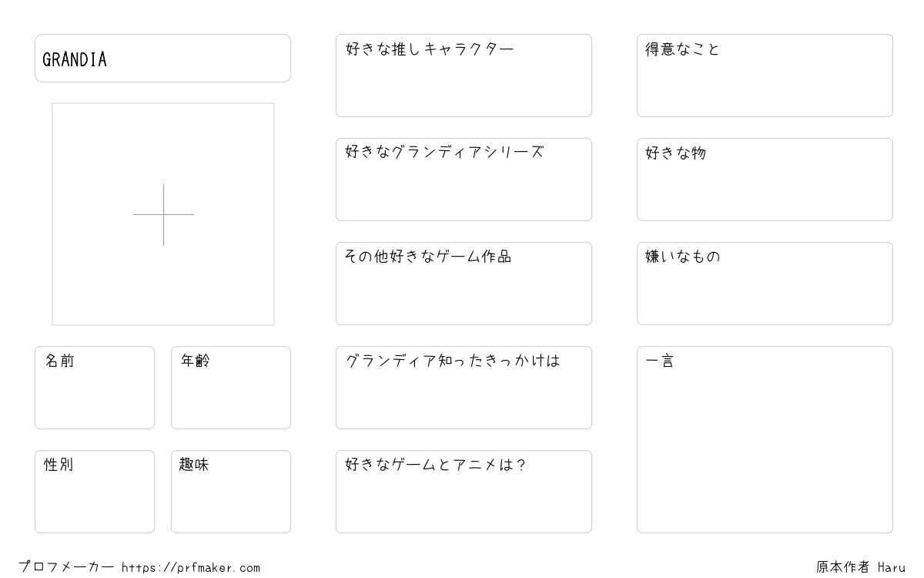Click the 原本作者 Haru credit
Image resolution: width=924 pixels, height=578 pixels.
click(861, 567)
